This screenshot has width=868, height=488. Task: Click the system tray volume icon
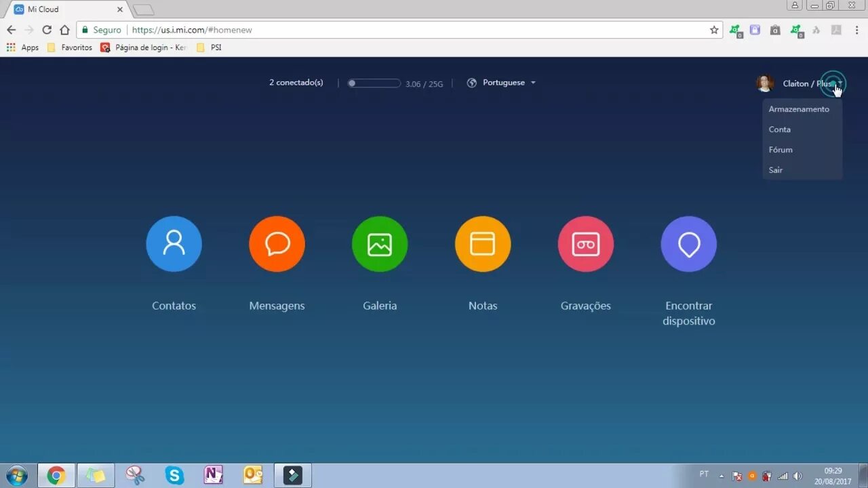coord(797,476)
